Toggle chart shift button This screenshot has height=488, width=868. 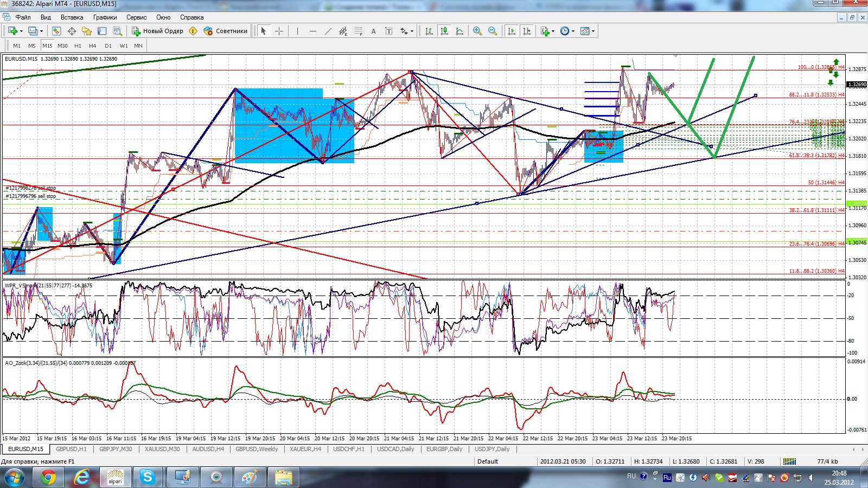pyautogui.click(x=526, y=31)
